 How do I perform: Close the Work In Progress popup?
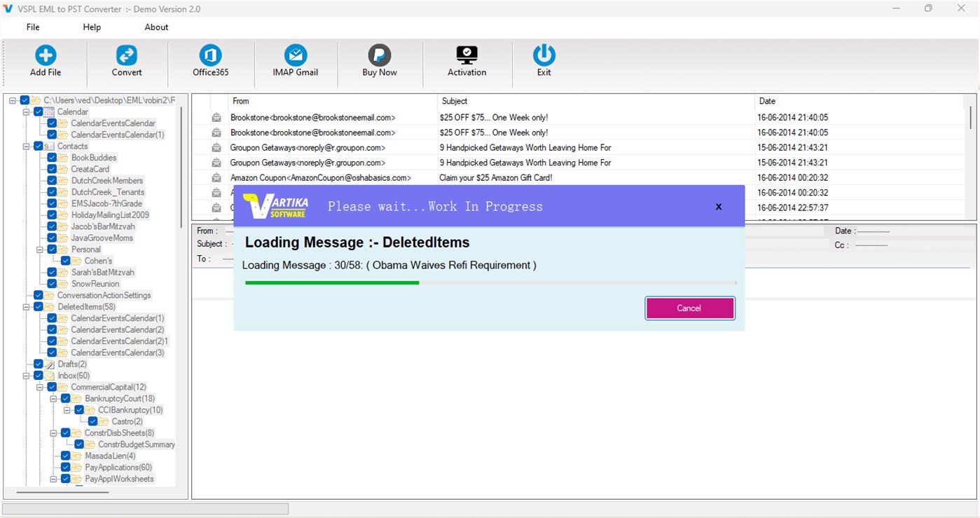click(x=718, y=207)
